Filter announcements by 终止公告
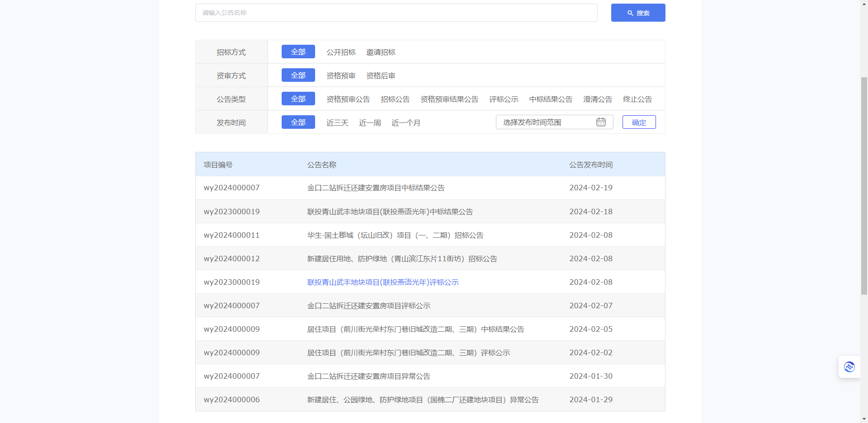 click(637, 99)
